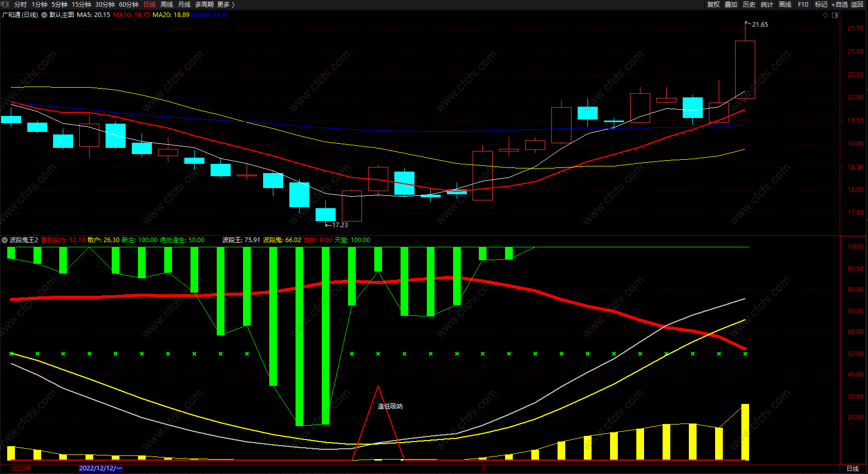Click the 波段王: 75.91 indicator value
Image resolution: width=868 pixels, height=474 pixels.
(x=241, y=240)
